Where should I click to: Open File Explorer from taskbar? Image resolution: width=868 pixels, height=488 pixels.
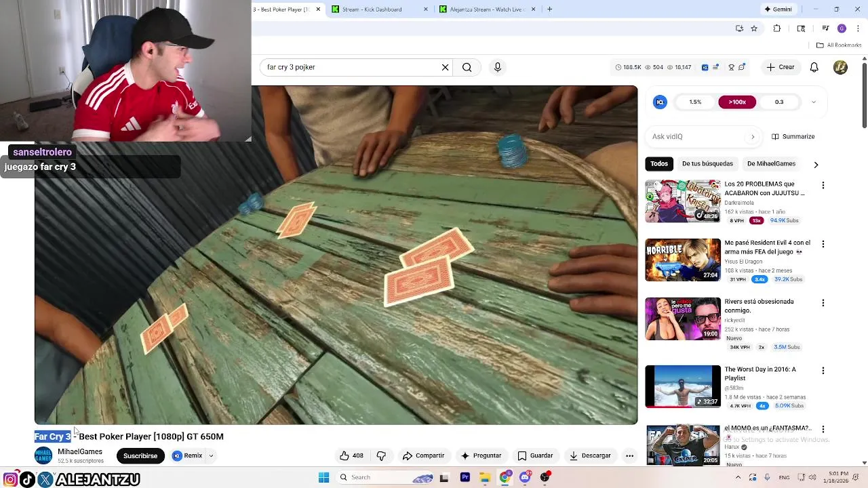pos(485,477)
